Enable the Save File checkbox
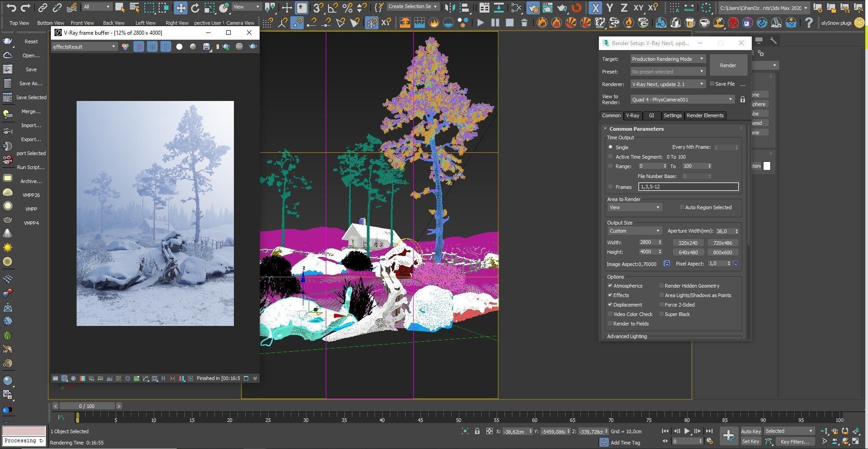The width and height of the screenshot is (868, 449). pos(712,83)
